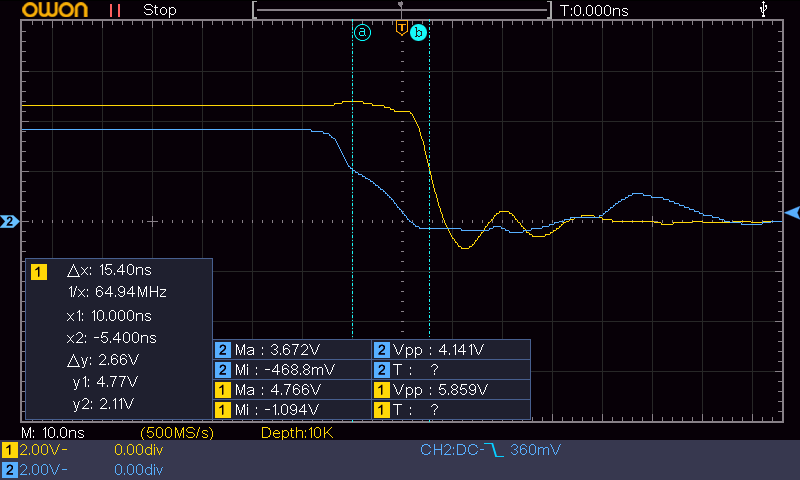800x480 pixels.
Task: Toggle the Stop run state label
Action: (160, 10)
